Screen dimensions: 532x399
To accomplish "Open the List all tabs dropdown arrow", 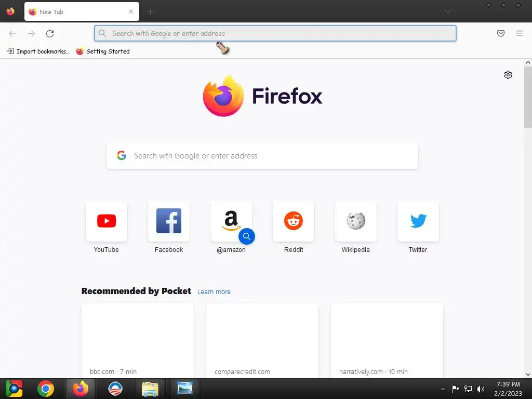I will point(448,11).
